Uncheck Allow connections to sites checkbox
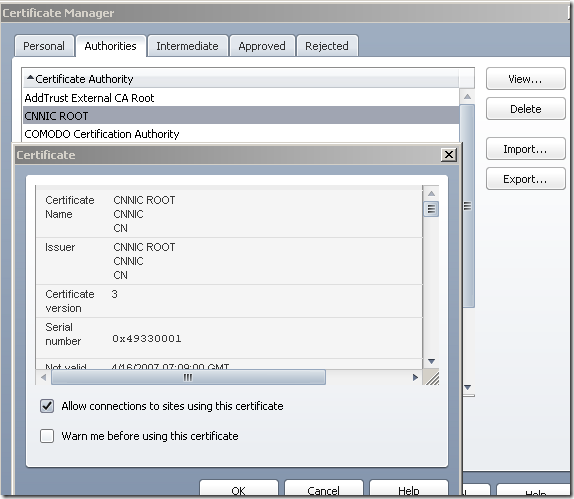 pos(47,406)
